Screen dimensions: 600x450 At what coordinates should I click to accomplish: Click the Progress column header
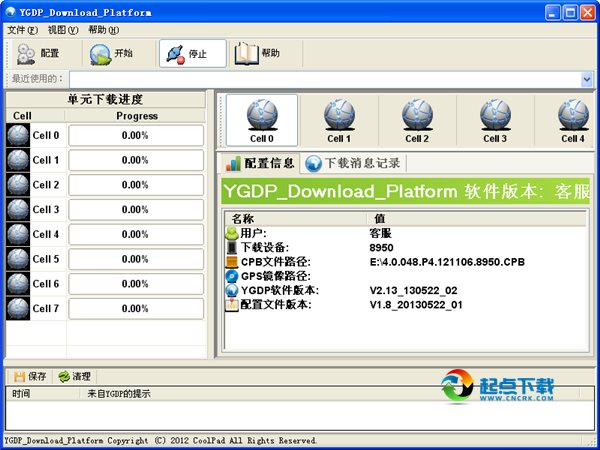coord(136,116)
